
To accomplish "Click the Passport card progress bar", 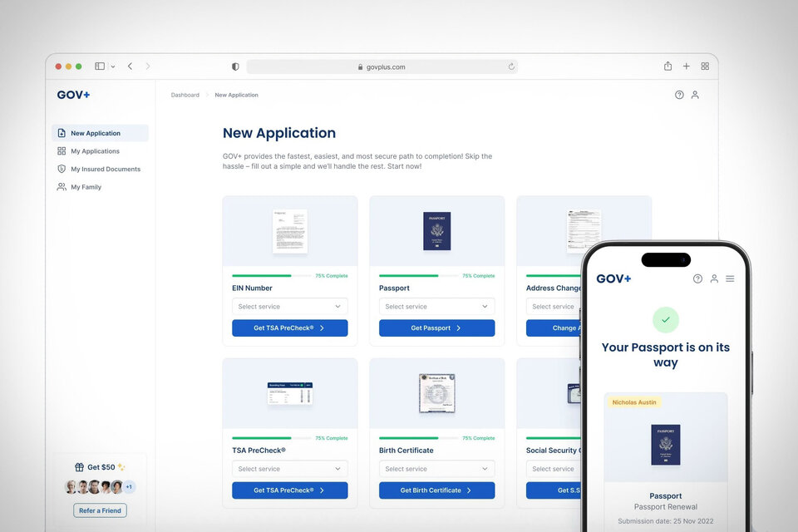I will pos(418,276).
